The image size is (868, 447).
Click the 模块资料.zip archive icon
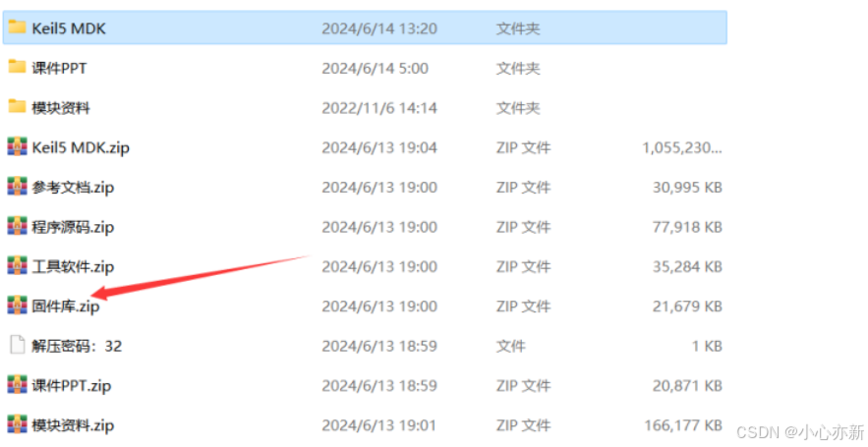point(17,424)
